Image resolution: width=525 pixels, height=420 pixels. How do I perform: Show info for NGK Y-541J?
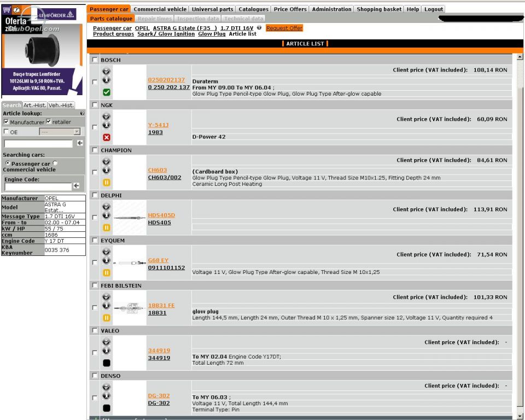(x=106, y=125)
